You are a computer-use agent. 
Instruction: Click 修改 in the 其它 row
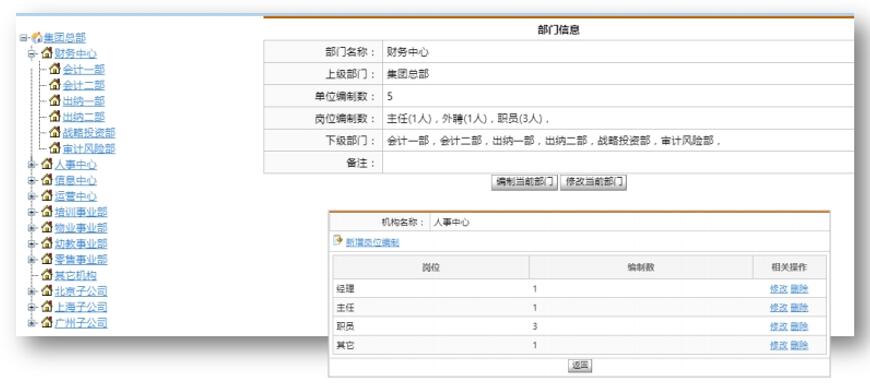pos(778,345)
